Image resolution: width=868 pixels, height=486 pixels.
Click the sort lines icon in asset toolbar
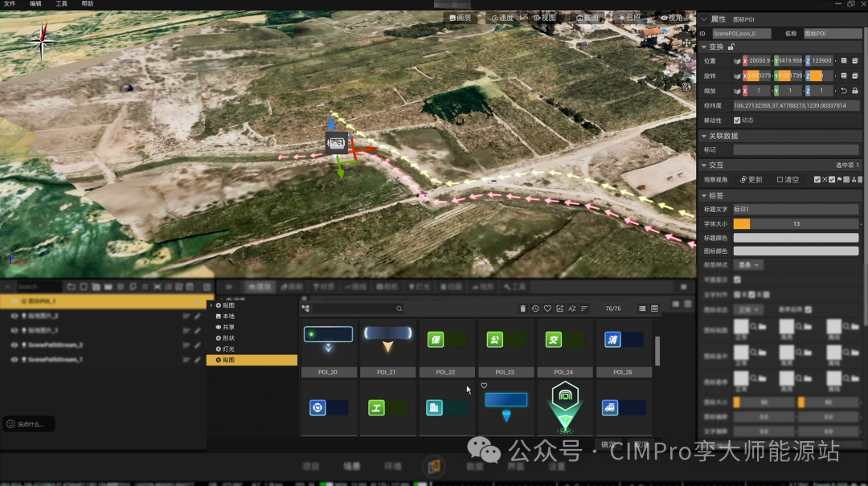click(584, 308)
